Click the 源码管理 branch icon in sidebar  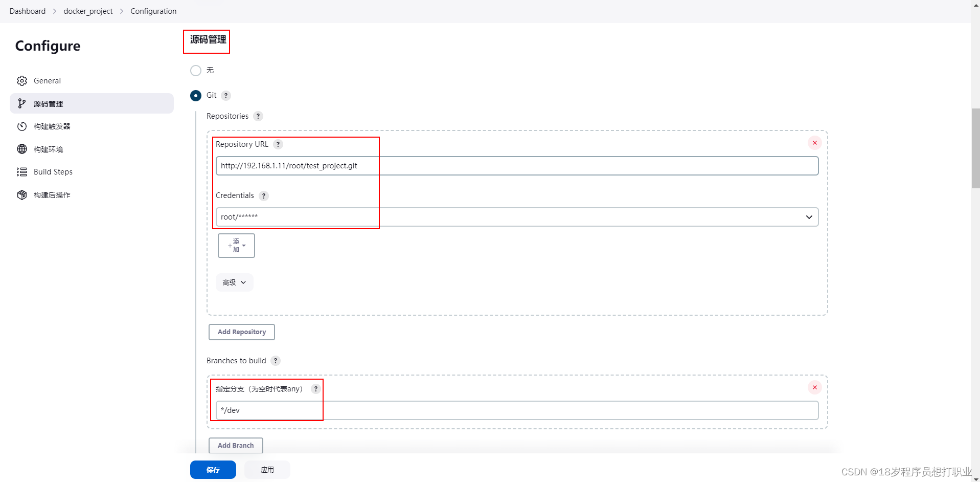point(22,103)
